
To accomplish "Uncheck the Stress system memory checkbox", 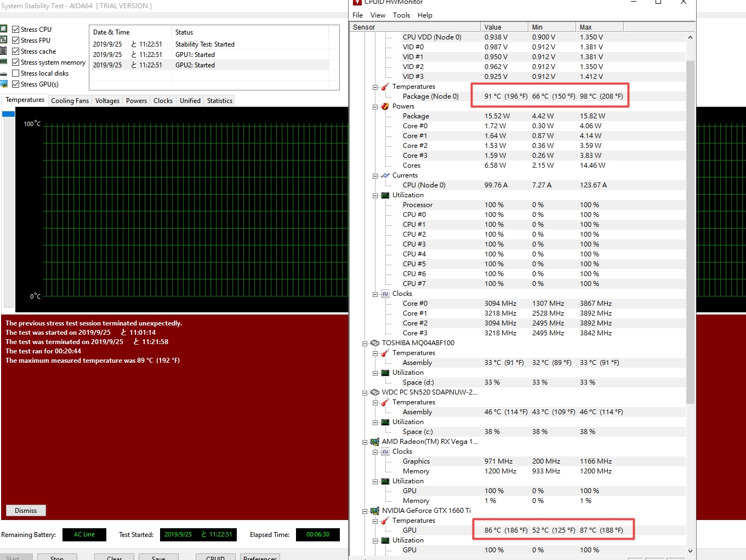I will (x=16, y=62).
